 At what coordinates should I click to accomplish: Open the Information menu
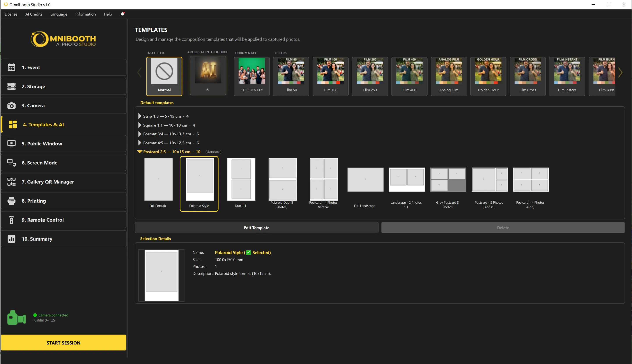pyautogui.click(x=85, y=14)
